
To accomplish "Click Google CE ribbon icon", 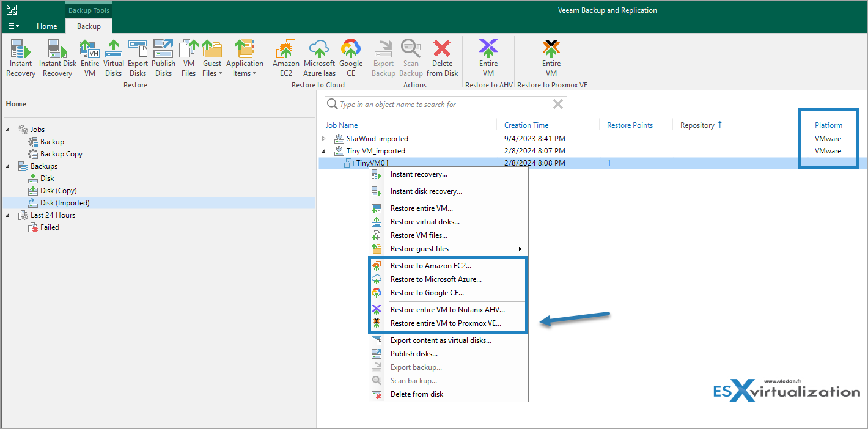I will tap(351, 58).
